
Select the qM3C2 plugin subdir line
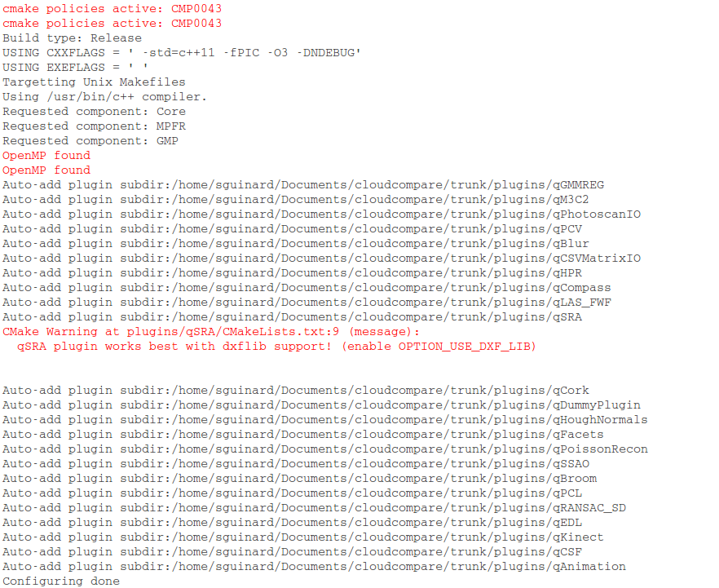tap(296, 200)
